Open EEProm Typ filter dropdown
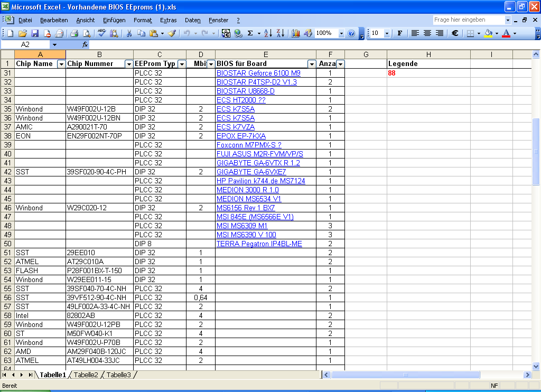The height and width of the screenshot is (392, 541). (182, 64)
